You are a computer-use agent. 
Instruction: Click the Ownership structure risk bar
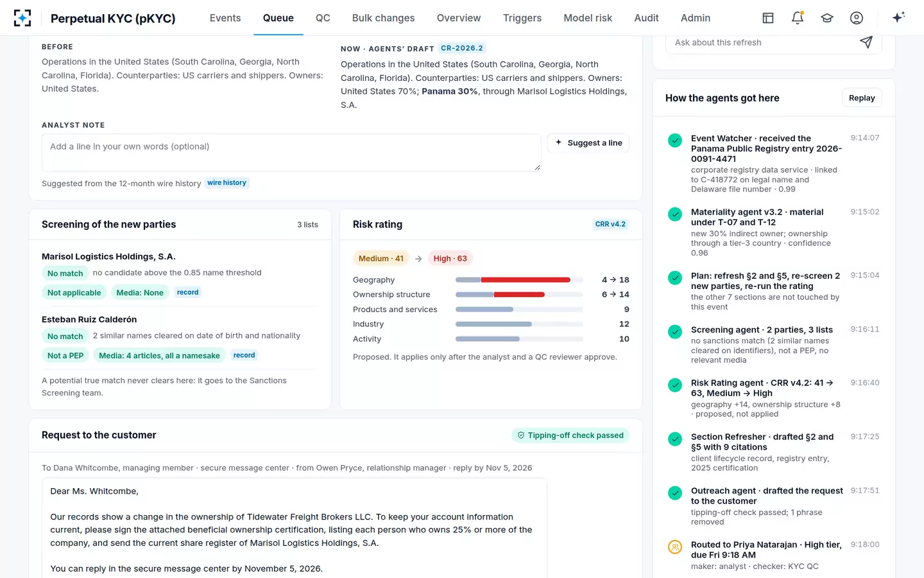click(x=519, y=295)
